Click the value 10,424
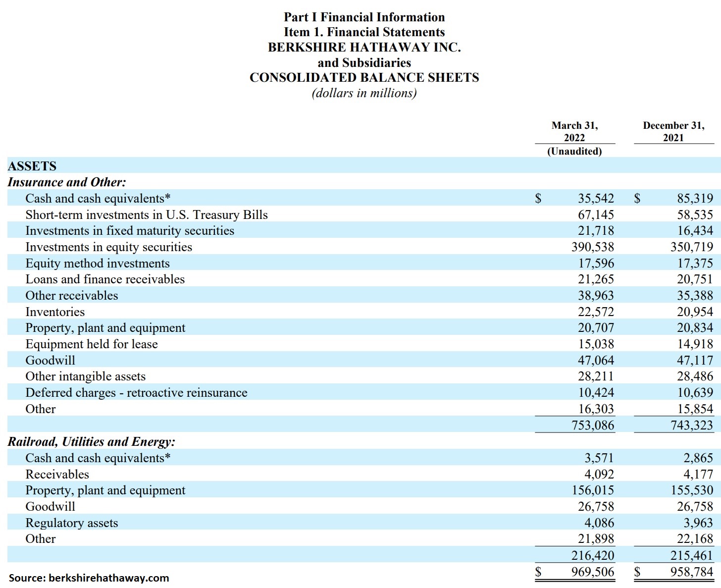The width and height of the screenshot is (721, 588). [x=596, y=393]
